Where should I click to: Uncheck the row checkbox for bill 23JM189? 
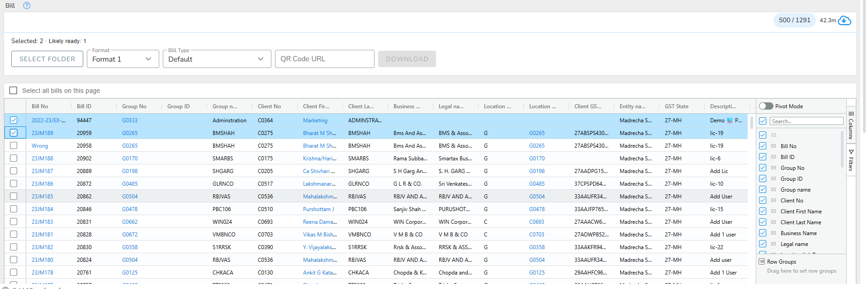pos(14,133)
